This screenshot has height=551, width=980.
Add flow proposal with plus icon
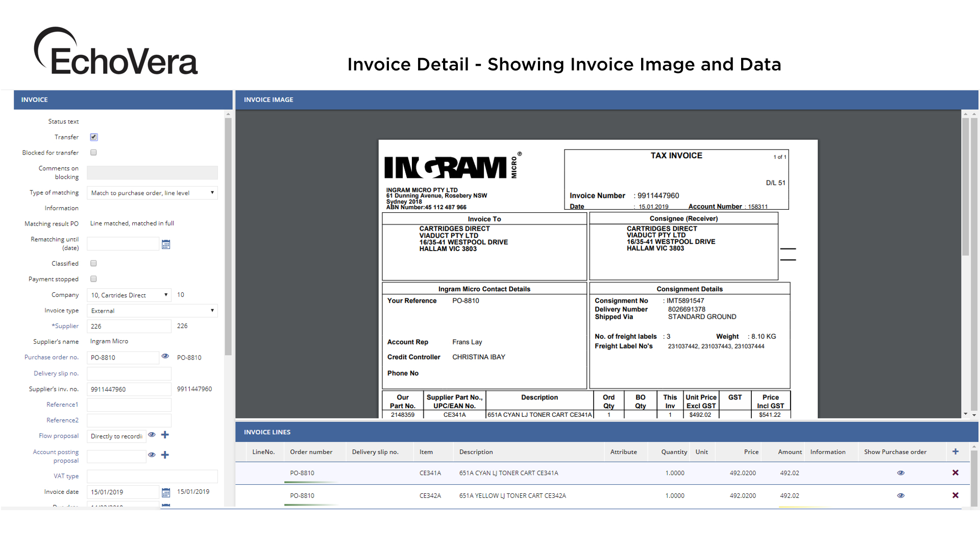(x=165, y=435)
